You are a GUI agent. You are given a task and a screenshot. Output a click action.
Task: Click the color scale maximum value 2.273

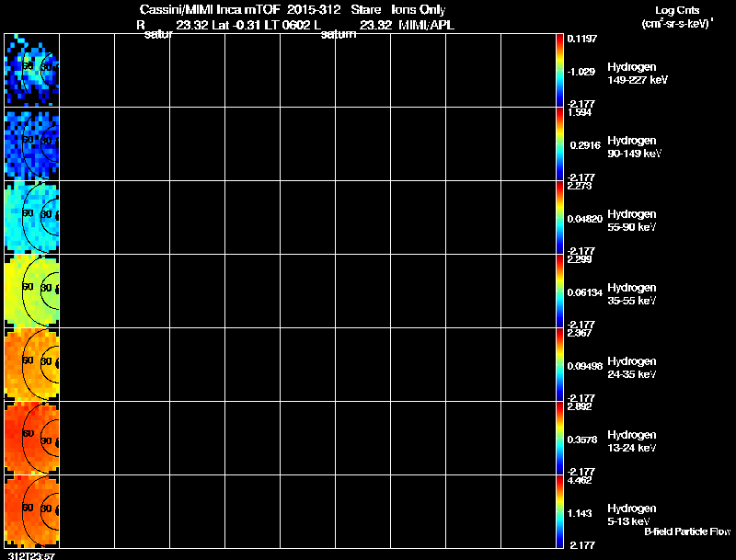click(x=580, y=186)
